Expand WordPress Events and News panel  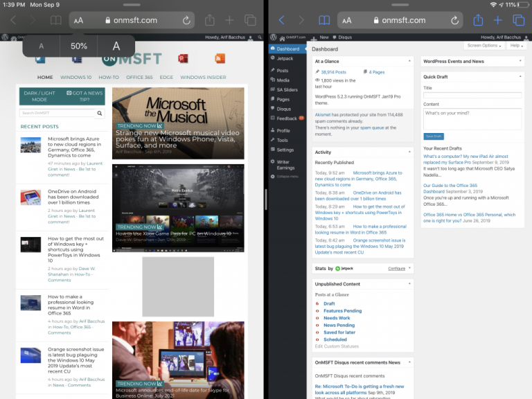coord(520,61)
